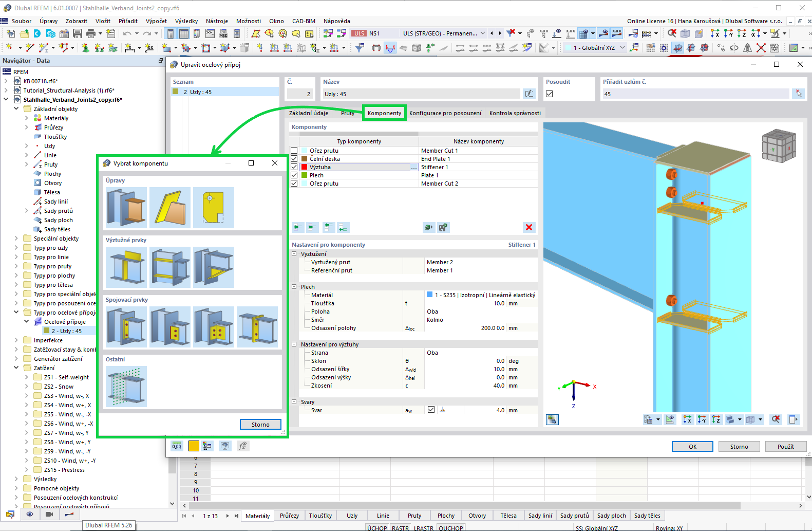Click the red swatch beside Výztuha
Screen dimensions: 812x531
click(x=305, y=167)
